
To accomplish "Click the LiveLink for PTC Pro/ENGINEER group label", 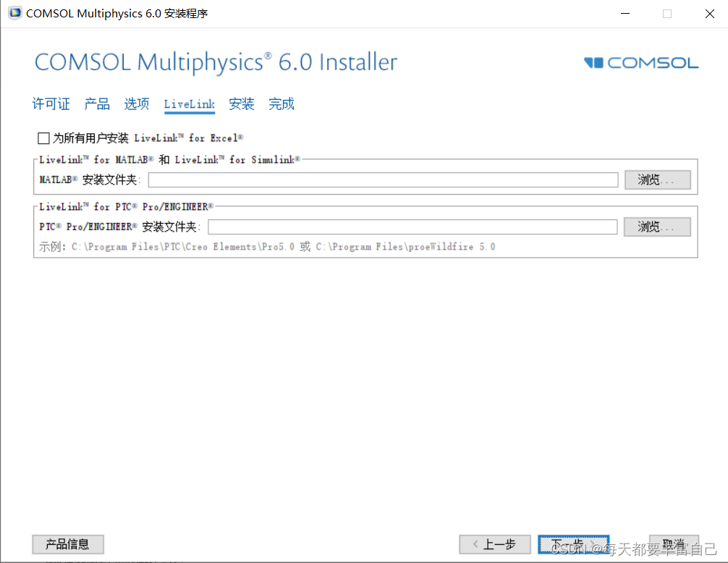I will point(126,206).
